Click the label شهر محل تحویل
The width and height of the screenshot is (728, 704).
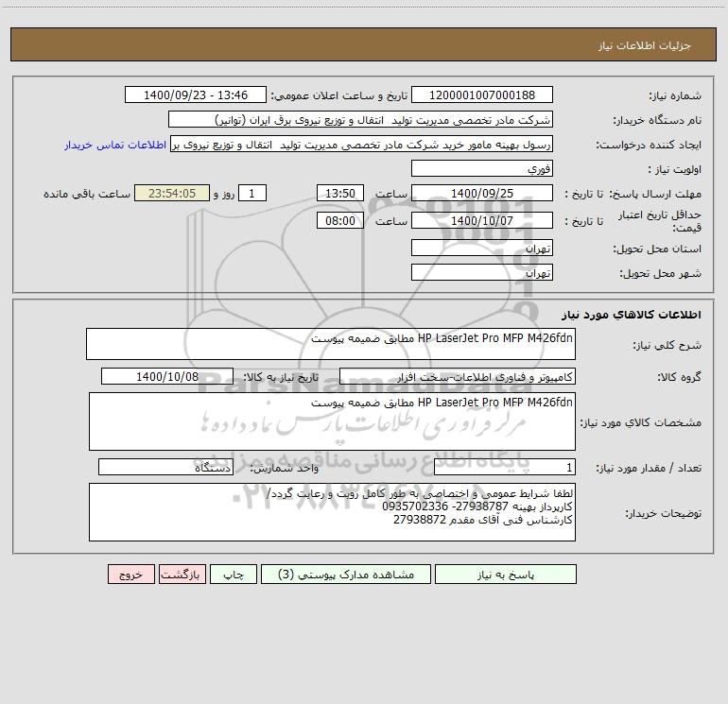(661, 274)
